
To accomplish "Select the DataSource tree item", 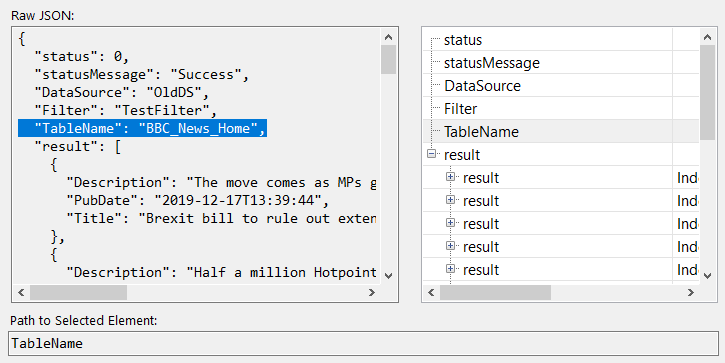I will pos(482,86).
